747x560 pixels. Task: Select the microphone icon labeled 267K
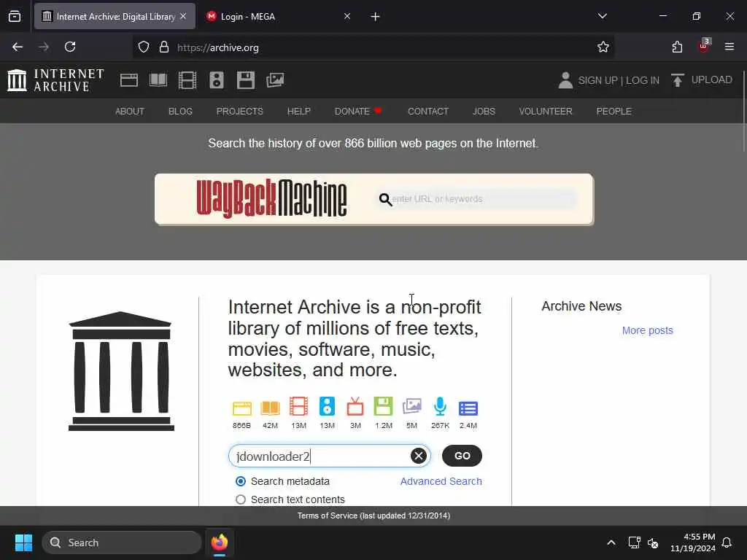(x=440, y=407)
